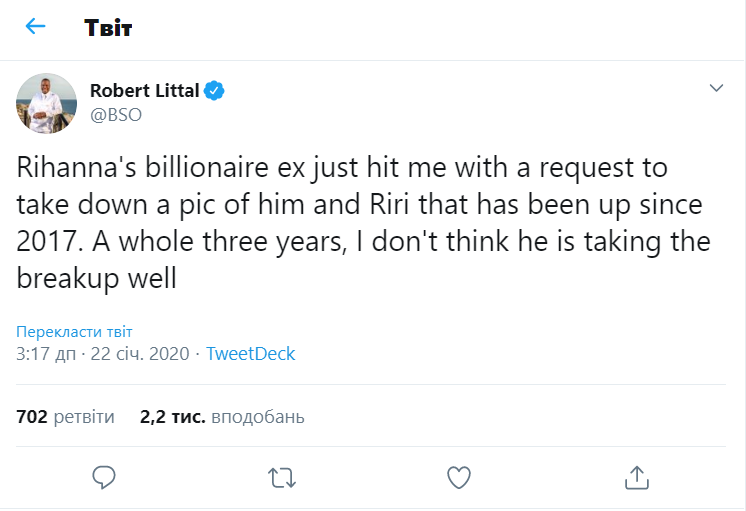
Task: Click the 'Перекласти твіт' translate link
Action: click(x=75, y=332)
